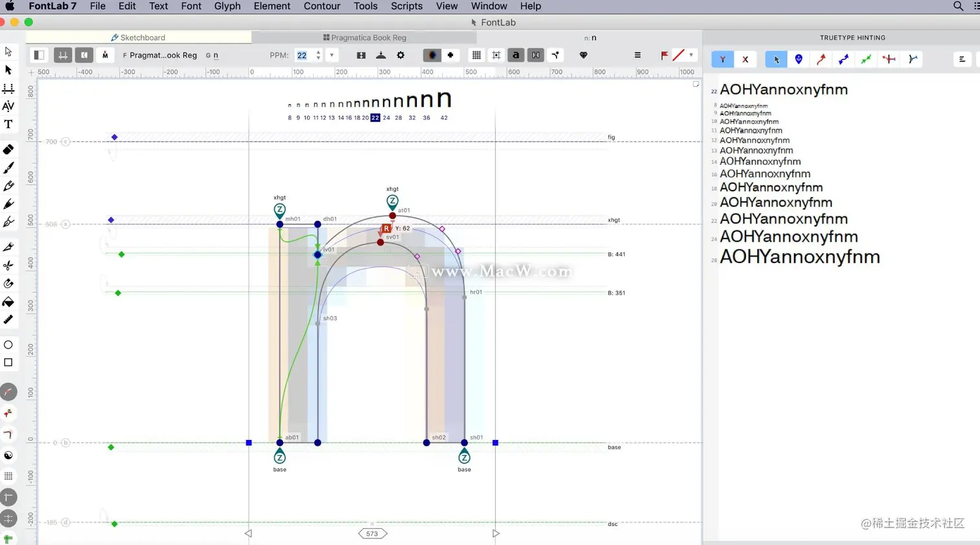This screenshot has width=980, height=545.
Task: Toggle X direction hinting
Action: (745, 59)
